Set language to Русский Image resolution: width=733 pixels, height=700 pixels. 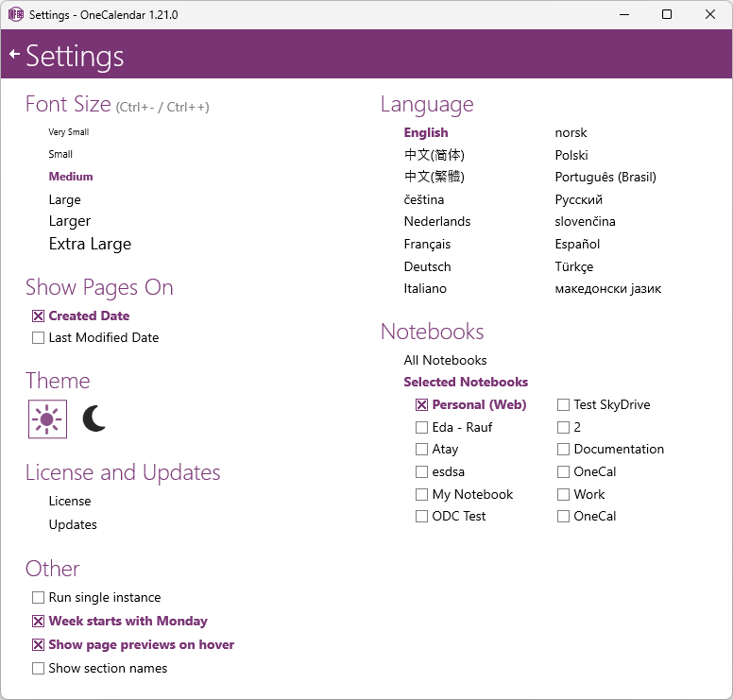pos(579,199)
